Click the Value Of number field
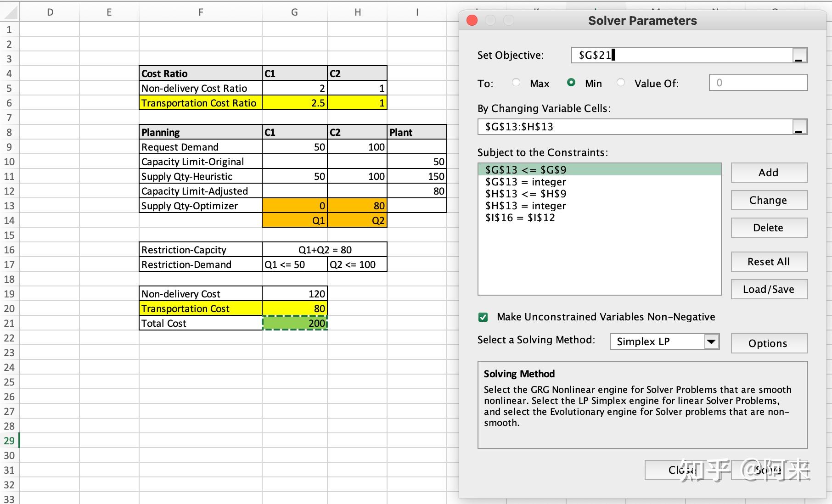 click(758, 83)
